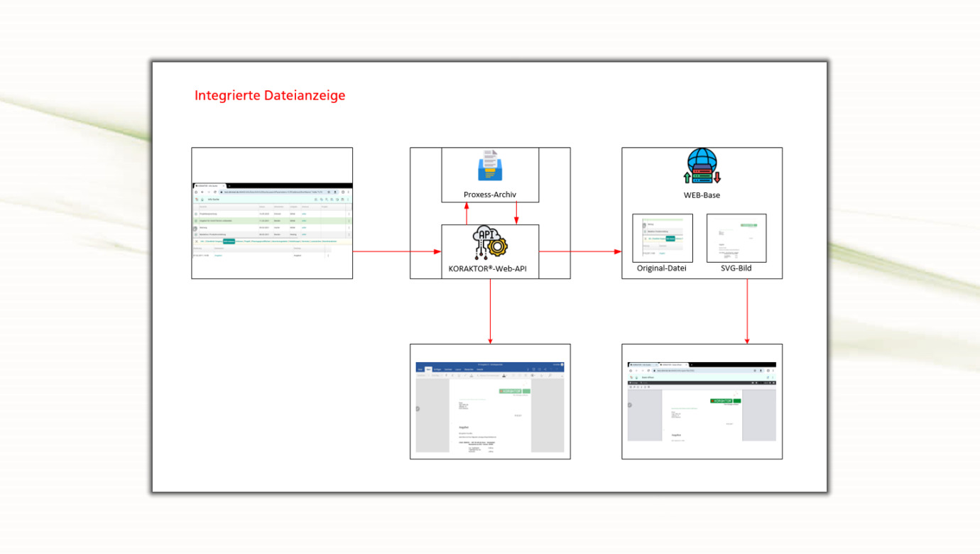Click the Proxess-Archiv file drawer icon

point(490,166)
